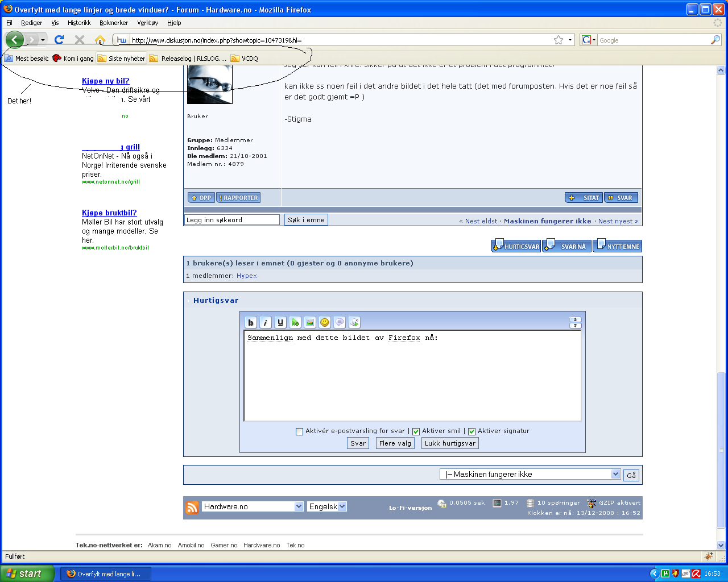
Task: Bookmark this page with the star icon
Action: 559,40
